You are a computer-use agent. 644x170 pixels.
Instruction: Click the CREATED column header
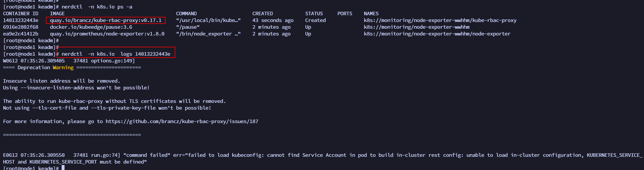263,13
